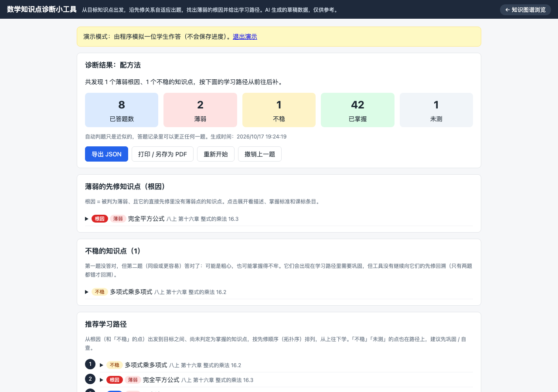Click the timestamp 2026/10/17 19:24:19
Screen dimensions: 558x392
point(262,136)
